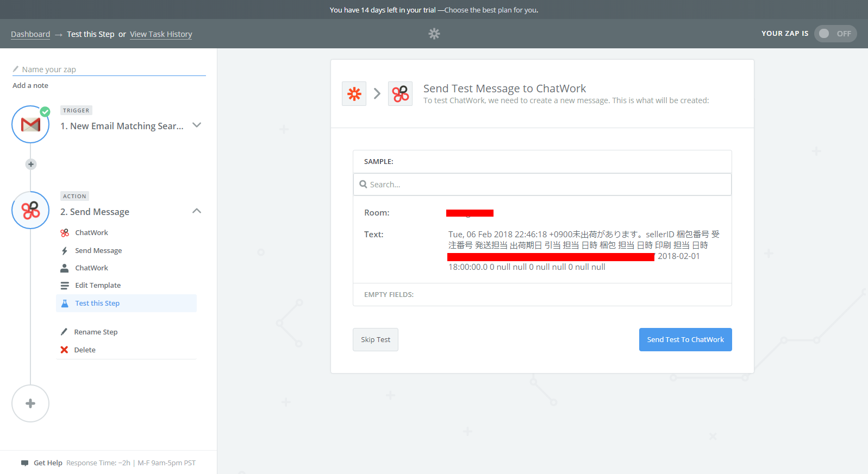The image size is (868, 474).
Task: Click the Test this Step flask icon
Action: point(65,303)
